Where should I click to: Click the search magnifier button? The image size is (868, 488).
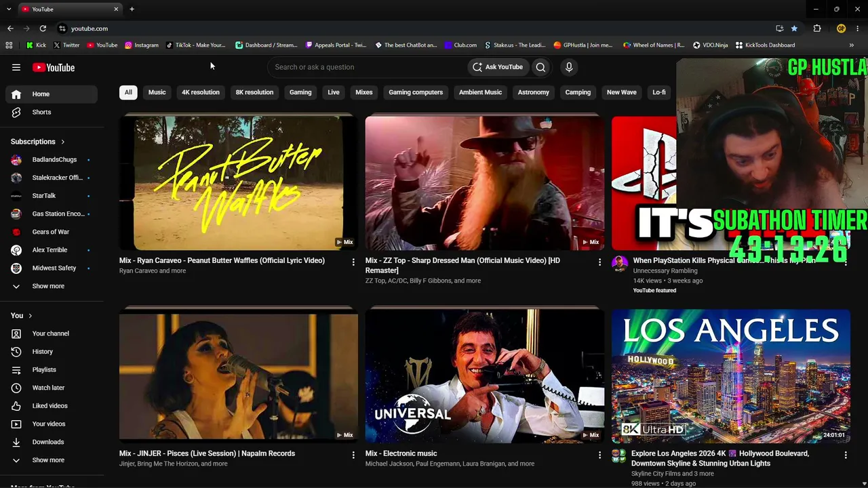click(540, 67)
